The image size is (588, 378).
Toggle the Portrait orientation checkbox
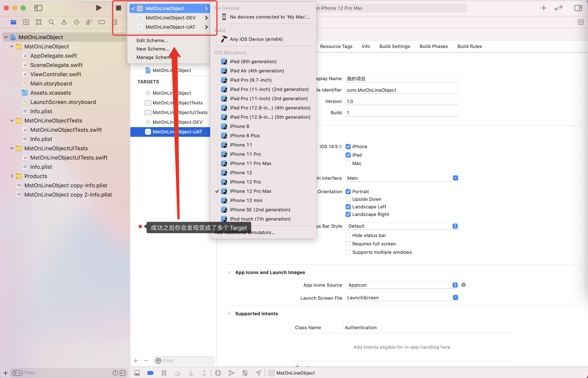pyautogui.click(x=348, y=192)
